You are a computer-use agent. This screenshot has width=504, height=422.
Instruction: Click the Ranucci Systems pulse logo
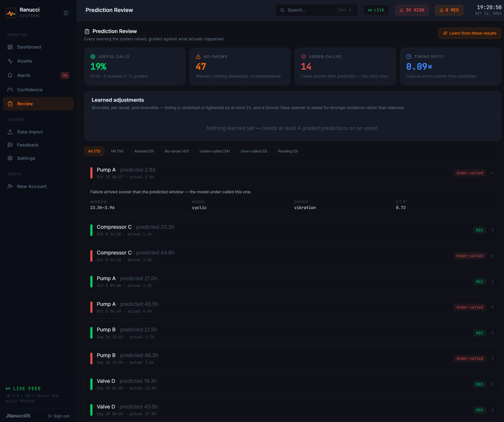click(x=11, y=13)
